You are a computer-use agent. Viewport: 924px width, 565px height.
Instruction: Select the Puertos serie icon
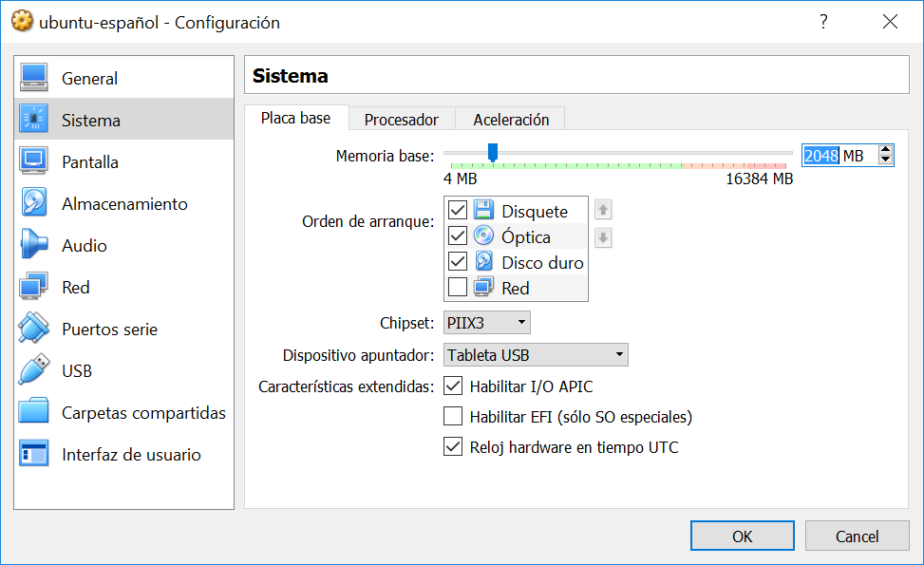34,328
